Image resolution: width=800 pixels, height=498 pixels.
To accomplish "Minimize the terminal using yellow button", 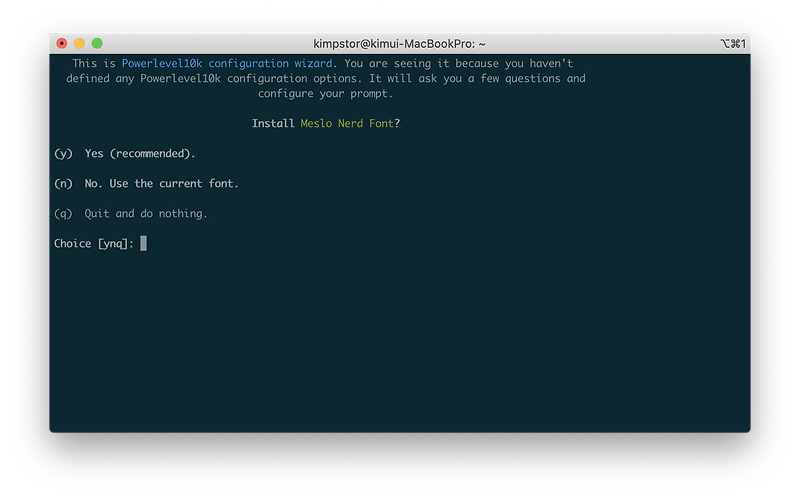I will (x=80, y=43).
